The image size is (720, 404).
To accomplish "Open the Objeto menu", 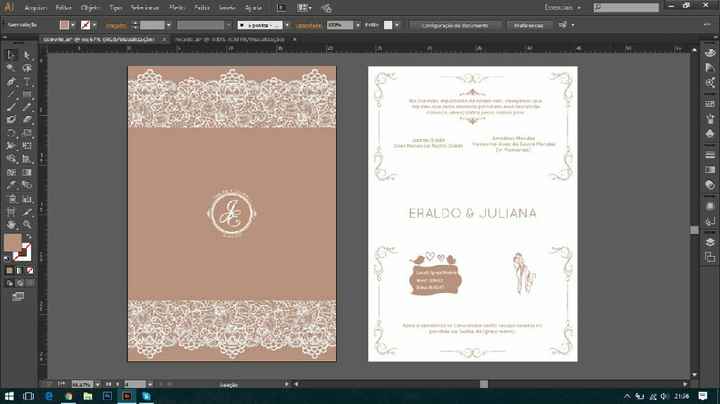I will pos(90,8).
